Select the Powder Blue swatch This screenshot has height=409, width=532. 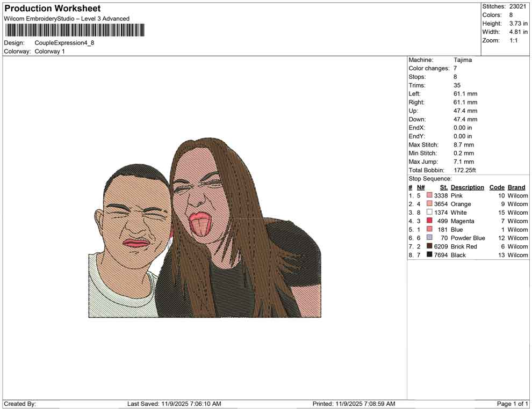coord(428,238)
